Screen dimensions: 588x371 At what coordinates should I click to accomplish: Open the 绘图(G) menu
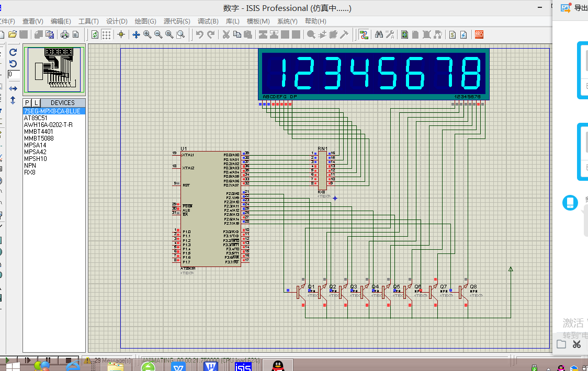[145, 21]
